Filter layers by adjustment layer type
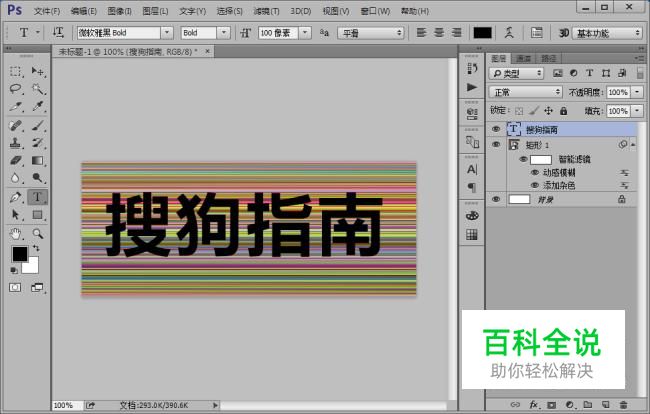 (574, 73)
